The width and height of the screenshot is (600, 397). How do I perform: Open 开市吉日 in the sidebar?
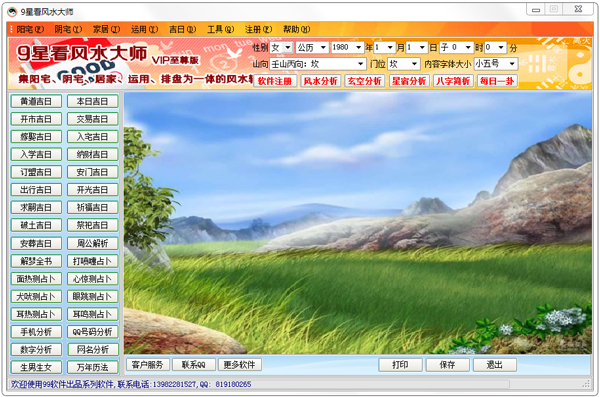[36, 119]
